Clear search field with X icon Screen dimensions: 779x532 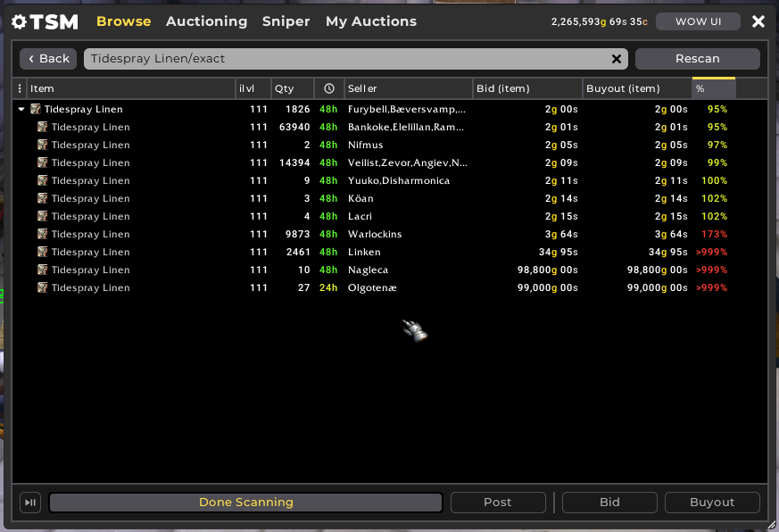coord(616,59)
